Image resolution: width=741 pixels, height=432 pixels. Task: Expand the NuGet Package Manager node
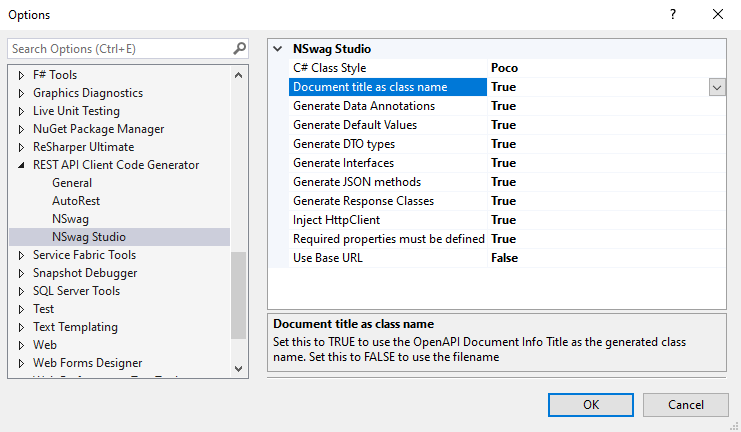[21, 129]
